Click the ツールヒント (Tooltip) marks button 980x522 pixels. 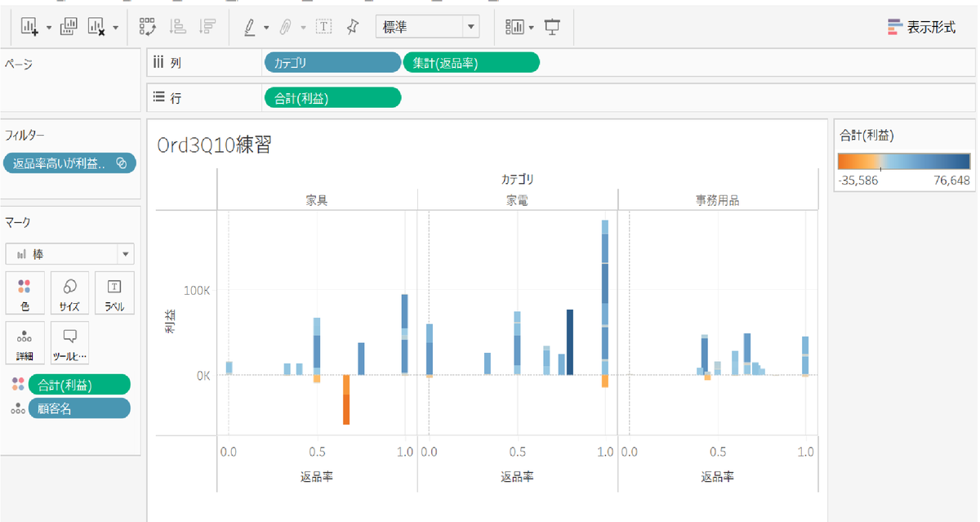coord(69,343)
